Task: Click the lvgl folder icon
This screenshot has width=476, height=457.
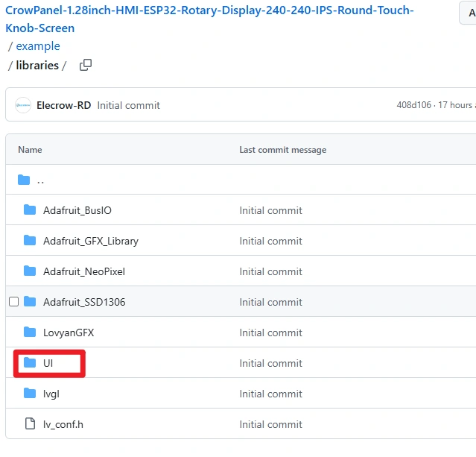Action: pyautogui.click(x=30, y=394)
